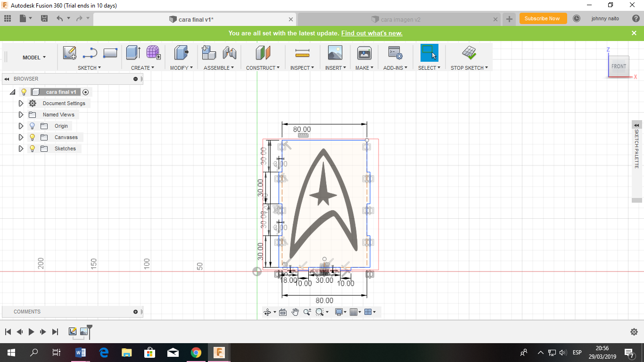Click the Look At icon
The image size is (644, 362).
coord(283,312)
